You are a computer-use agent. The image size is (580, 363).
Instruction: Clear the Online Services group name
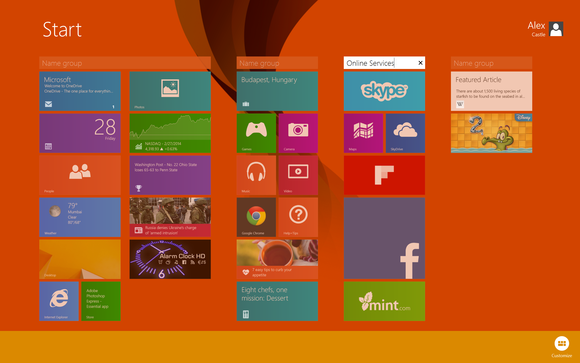point(420,63)
